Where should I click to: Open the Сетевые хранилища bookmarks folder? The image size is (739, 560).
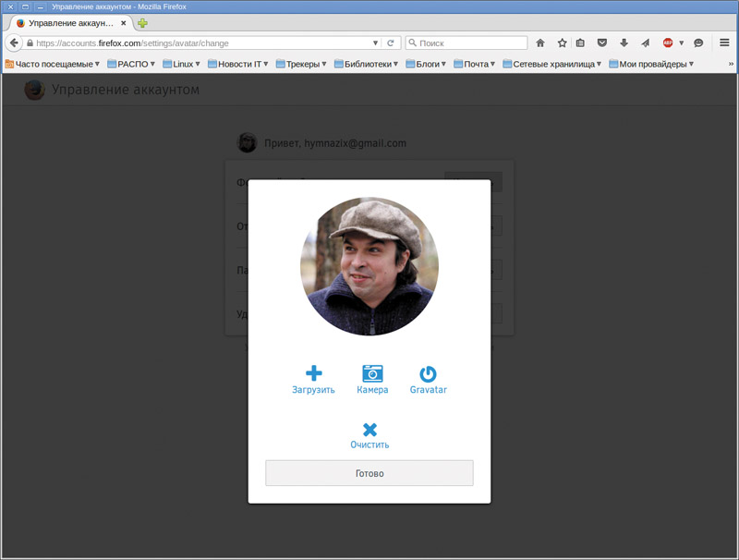[x=552, y=64]
